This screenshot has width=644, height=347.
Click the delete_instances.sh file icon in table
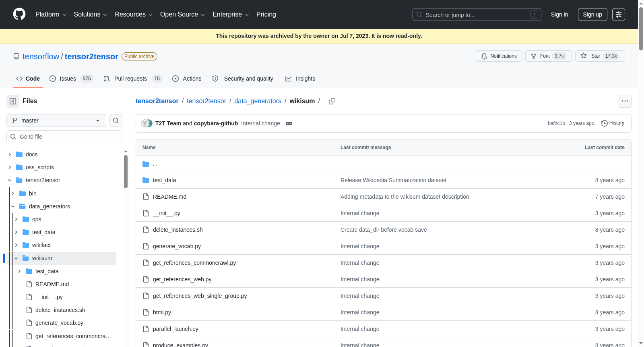pos(146,230)
